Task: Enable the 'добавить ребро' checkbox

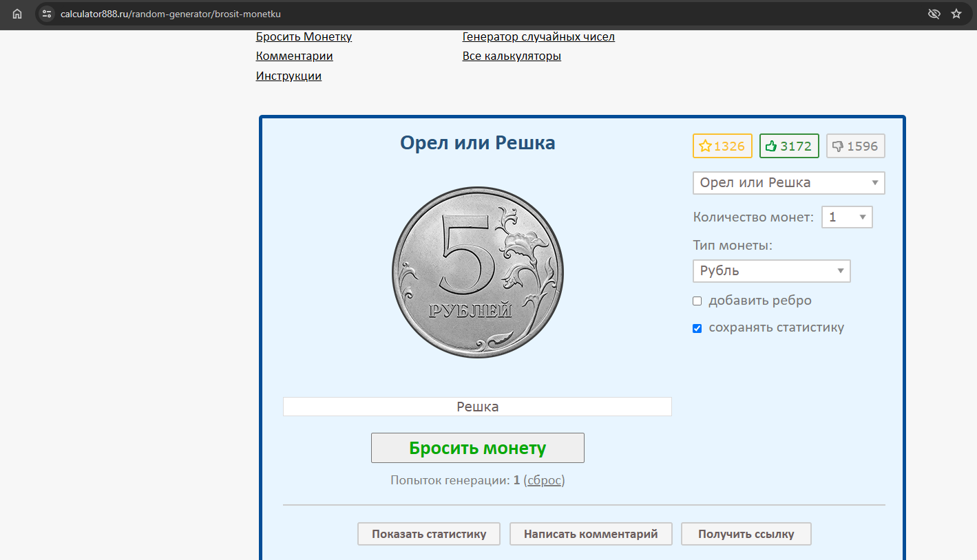Action: tap(697, 301)
